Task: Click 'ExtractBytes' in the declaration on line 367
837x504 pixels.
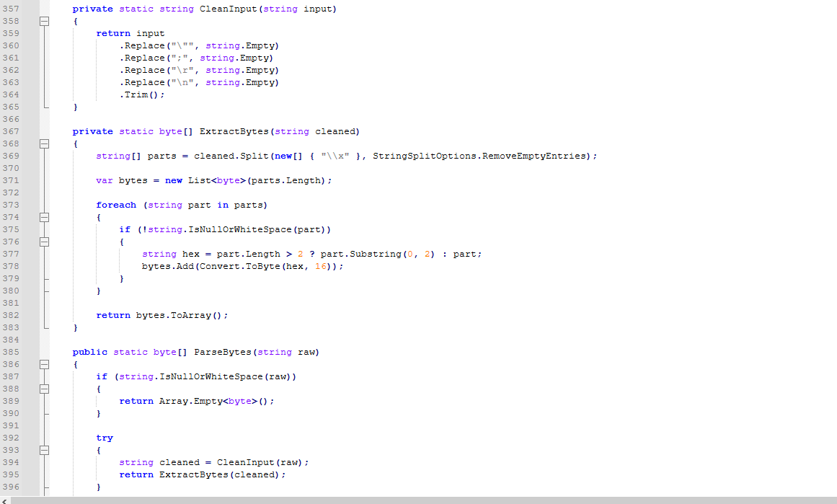Action: click(x=234, y=131)
